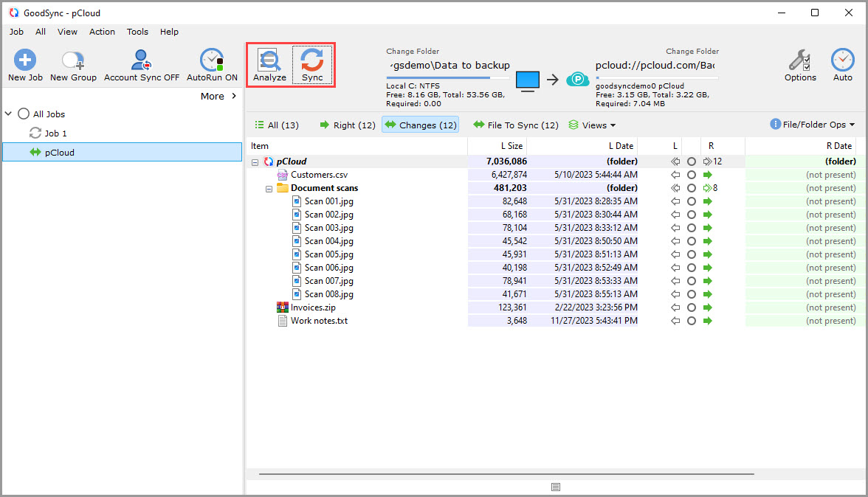Viewport: 868px width, 497px height.
Task: Click the local disk usage bar
Action: point(447,78)
